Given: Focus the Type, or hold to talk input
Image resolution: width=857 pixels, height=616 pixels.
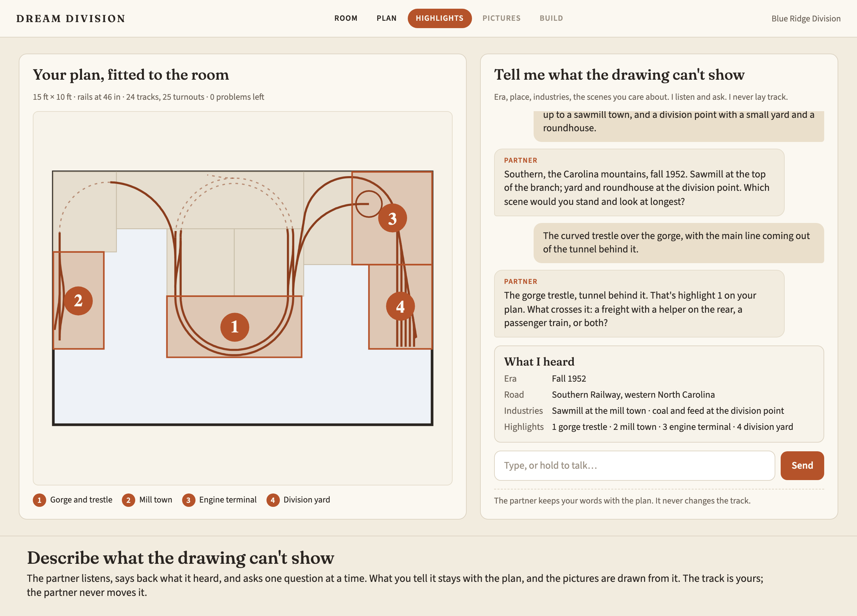Looking at the screenshot, I should (x=634, y=466).
